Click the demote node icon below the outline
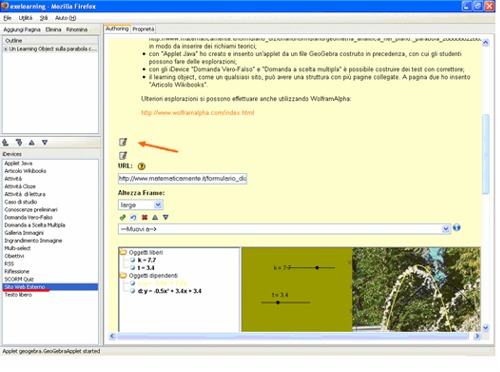This screenshot has height=372, width=500. point(19,143)
